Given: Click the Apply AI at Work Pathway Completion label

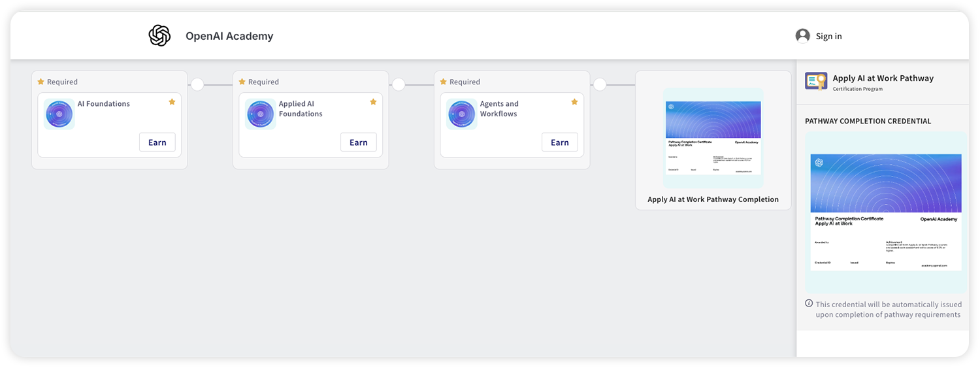Looking at the screenshot, I should (x=713, y=199).
